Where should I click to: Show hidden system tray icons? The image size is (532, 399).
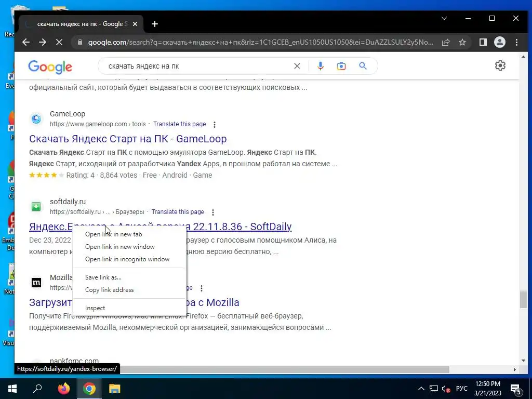pos(421,389)
